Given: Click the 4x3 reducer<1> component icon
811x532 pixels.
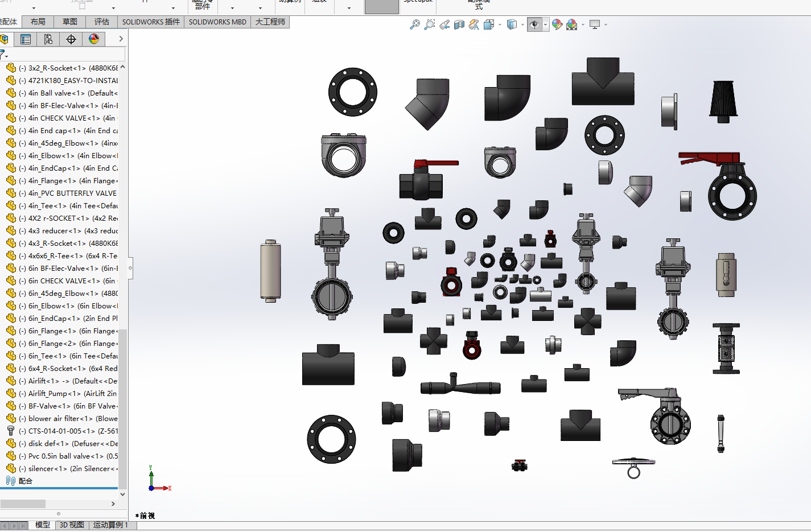Looking at the screenshot, I should (11, 230).
